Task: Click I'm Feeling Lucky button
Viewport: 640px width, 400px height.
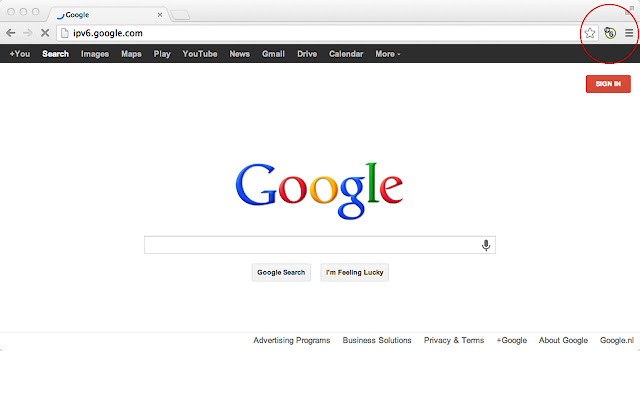Action: (354, 272)
